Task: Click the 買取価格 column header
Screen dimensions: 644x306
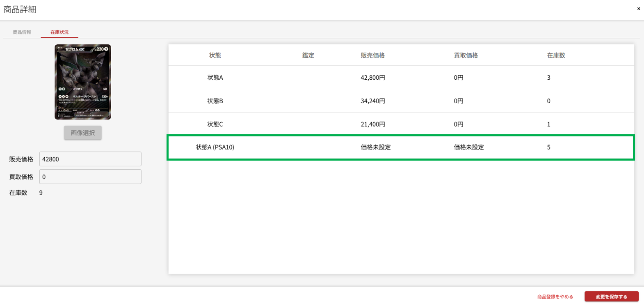Action: [466, 55]
